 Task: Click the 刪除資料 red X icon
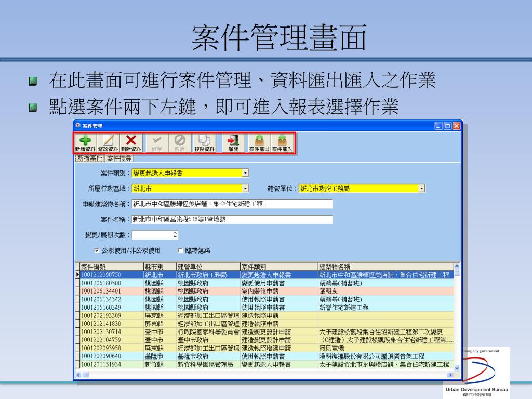(x=131, y=143)
